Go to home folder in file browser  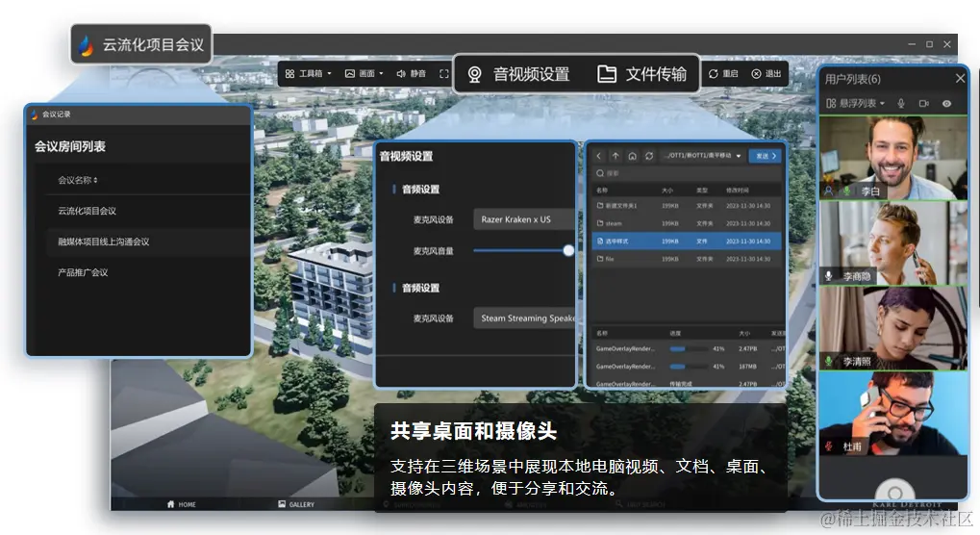point(633,156)
